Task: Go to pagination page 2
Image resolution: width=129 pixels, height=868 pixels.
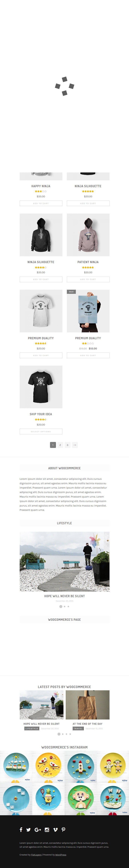Action: (60, 445)
